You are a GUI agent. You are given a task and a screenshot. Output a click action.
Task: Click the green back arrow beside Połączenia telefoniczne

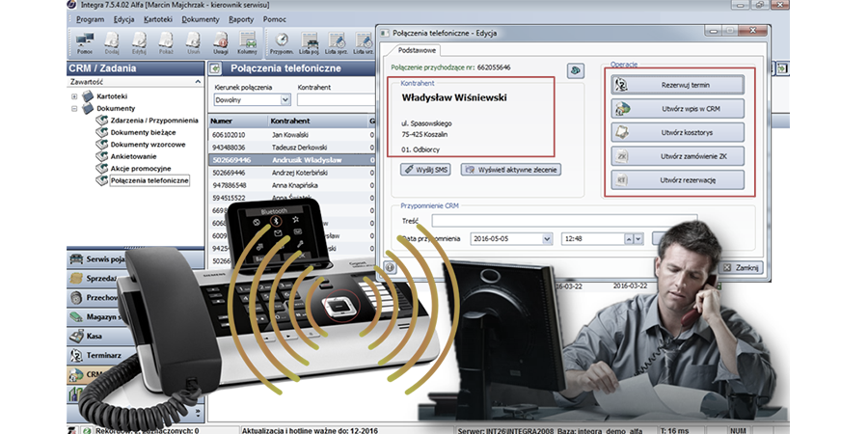point(215,68)
